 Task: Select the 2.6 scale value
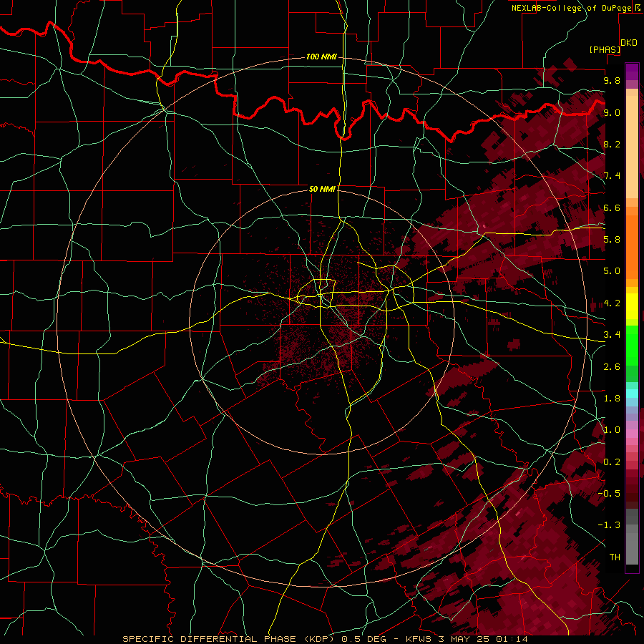click(612, 367)
